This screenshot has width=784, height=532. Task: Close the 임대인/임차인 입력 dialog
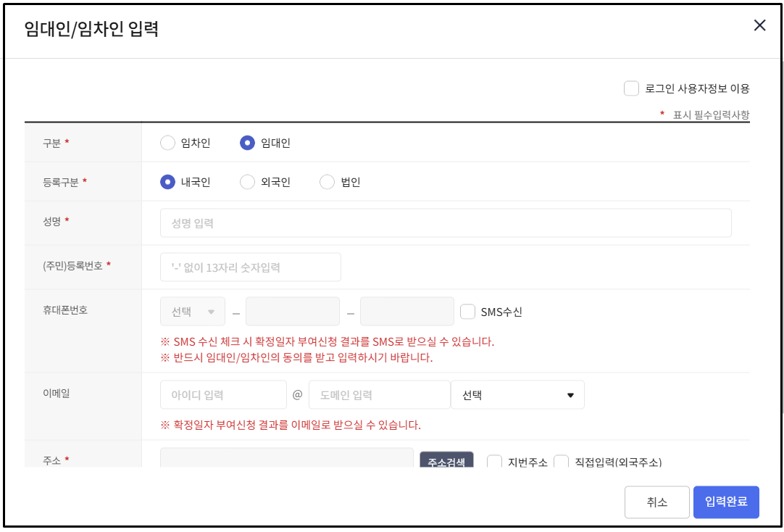coord(759,25)
